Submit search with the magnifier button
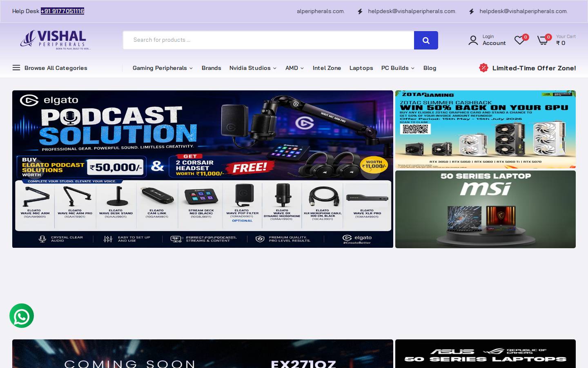 click(426, 40)
